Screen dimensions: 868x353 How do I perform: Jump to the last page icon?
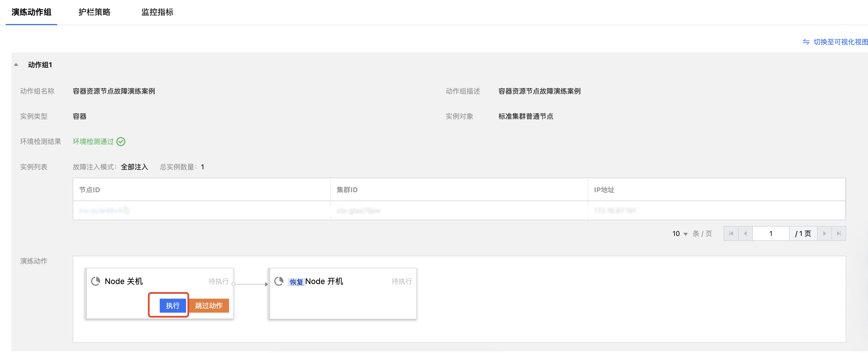[839, 233]
